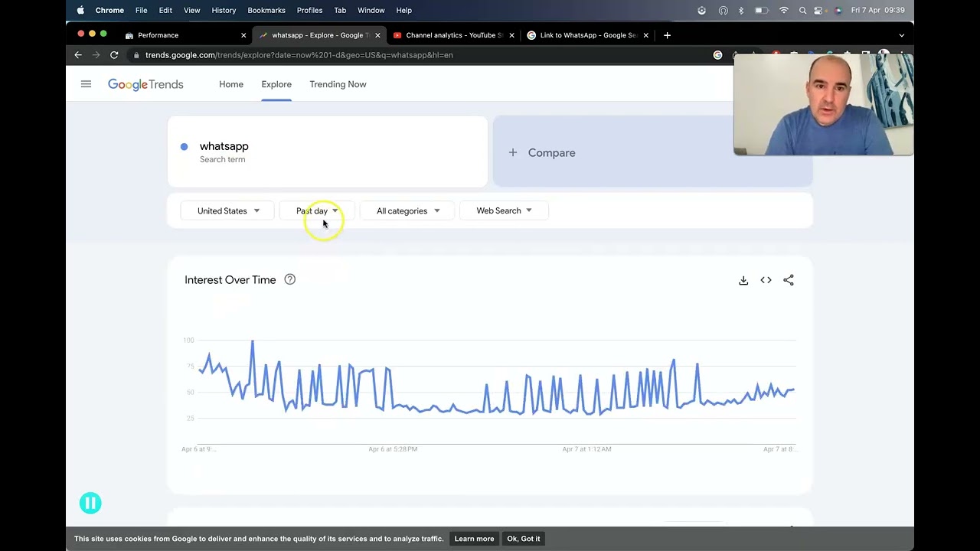Screen dimensions: 980x551
Task: Open the All categories dropdown
Action: (x=407, y=210)
